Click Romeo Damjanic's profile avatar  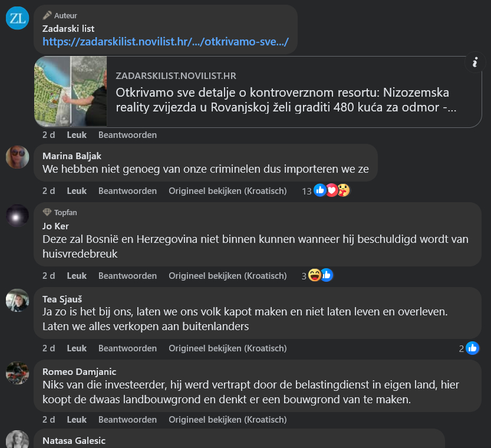coord(17,373)
